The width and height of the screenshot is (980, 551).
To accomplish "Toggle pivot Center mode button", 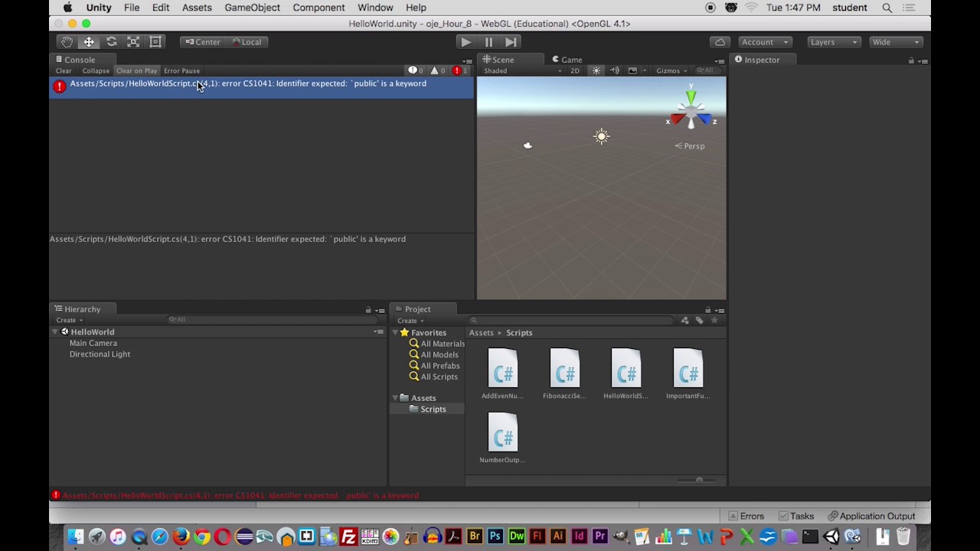I will click(203, 42).
